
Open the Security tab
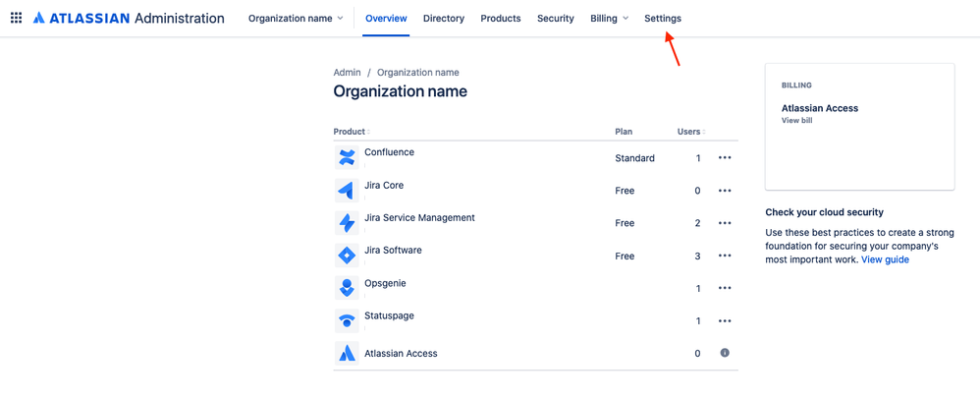(x=556, y=18)
